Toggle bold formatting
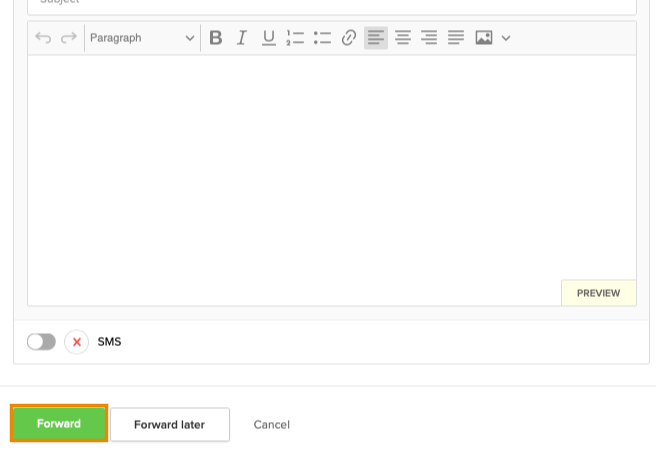 [x=215, y=38]
